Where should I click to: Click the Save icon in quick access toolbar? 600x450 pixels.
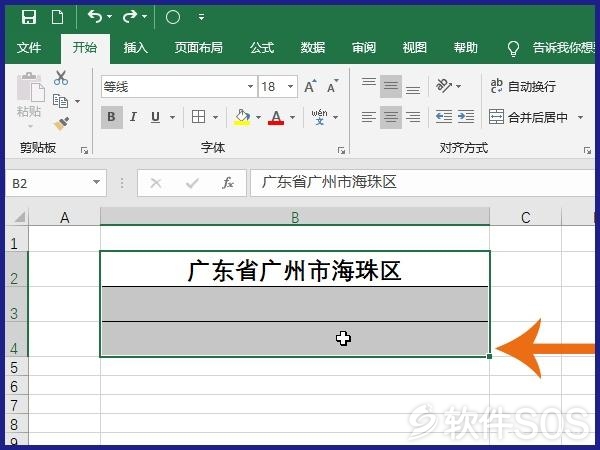pyautogui.click(x=29, y=17)
